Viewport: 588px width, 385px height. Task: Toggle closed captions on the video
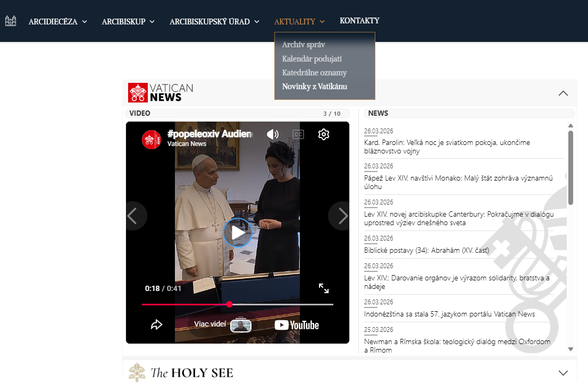[298, 134]
